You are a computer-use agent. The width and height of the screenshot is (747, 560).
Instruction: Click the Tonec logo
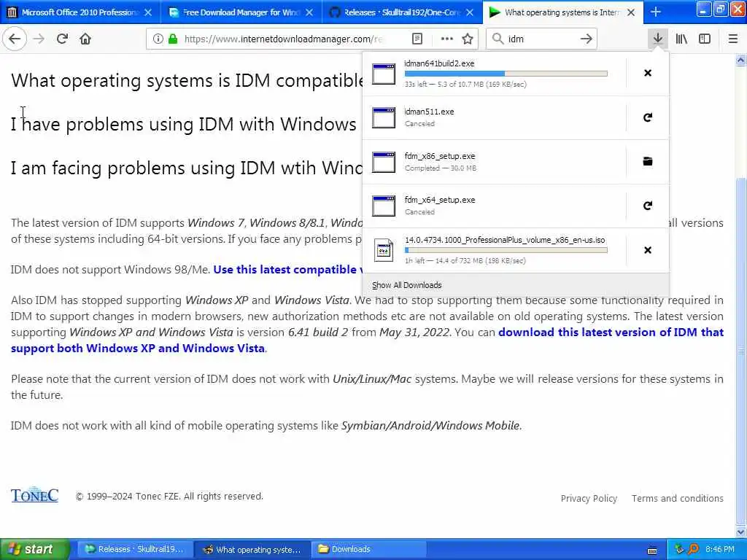(x=35, y=495)
